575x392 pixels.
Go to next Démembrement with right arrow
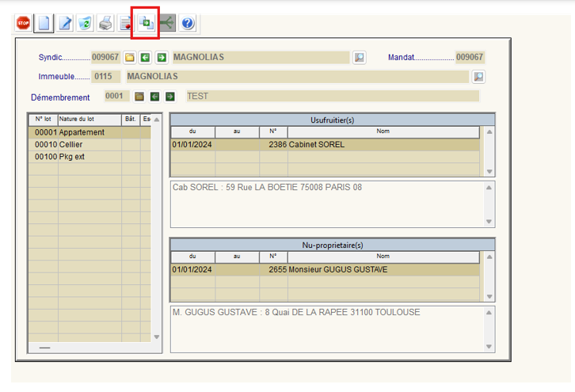(169, 97)
